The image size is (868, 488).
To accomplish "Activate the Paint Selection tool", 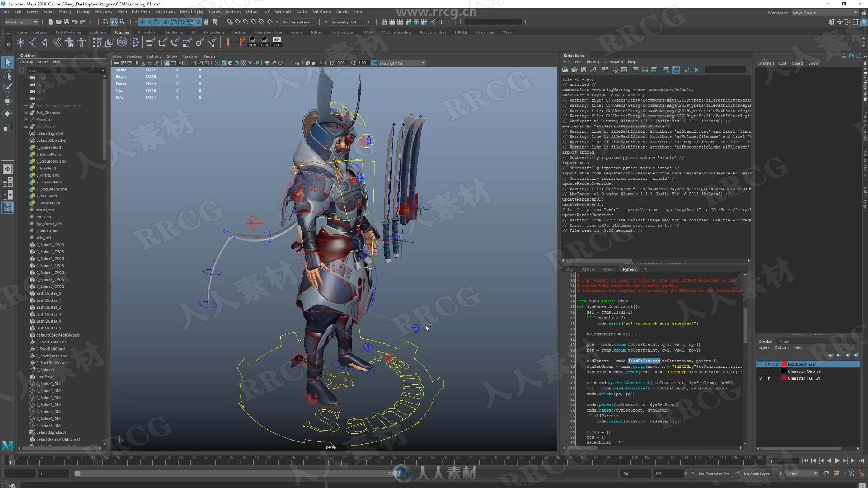I will (8, 88).
